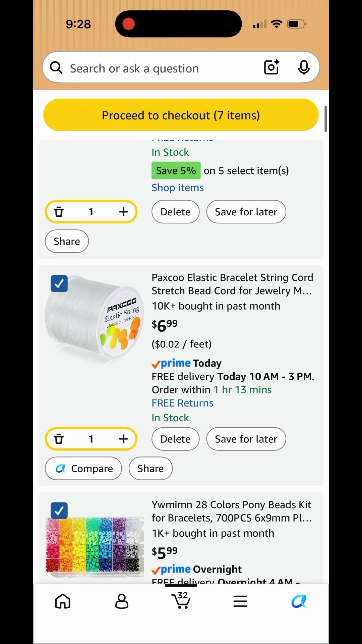Viewport: 362px width, 644px height.
Task: Go to Home tab icon
Action: (x=63, y=601)
